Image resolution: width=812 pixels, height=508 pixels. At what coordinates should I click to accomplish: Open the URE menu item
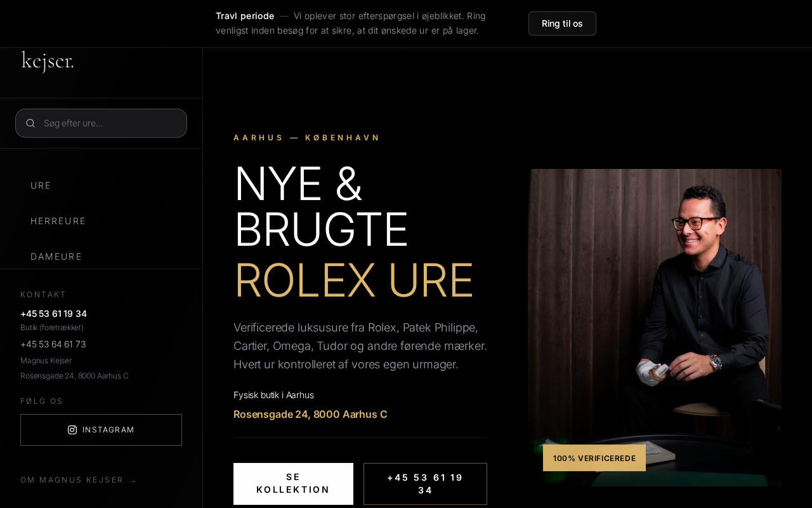click(41, 185)
